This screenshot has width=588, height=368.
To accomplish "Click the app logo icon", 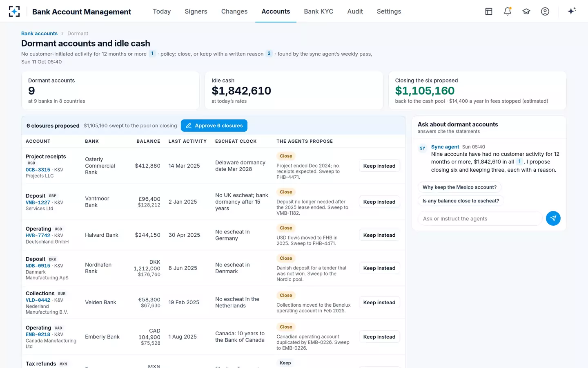I will tap(14, 11).
